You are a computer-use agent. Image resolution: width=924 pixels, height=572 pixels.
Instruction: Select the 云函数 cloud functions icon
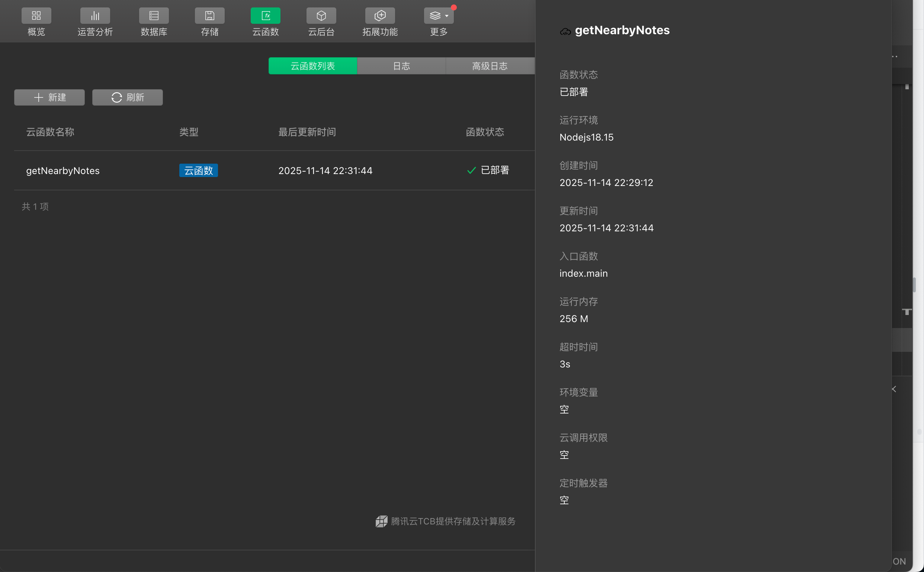tap(265, 16)
